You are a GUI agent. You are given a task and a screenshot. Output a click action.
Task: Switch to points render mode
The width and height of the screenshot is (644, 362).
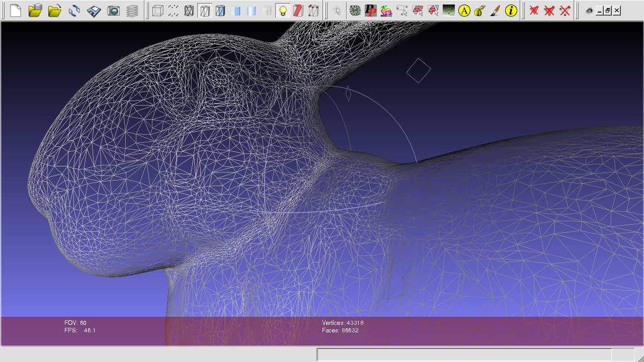(x=174, y=11)
